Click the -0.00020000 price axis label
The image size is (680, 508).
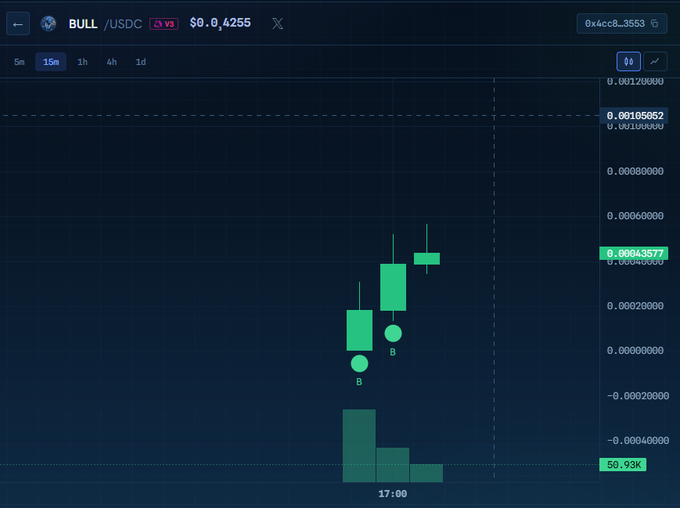pos(638,396)
